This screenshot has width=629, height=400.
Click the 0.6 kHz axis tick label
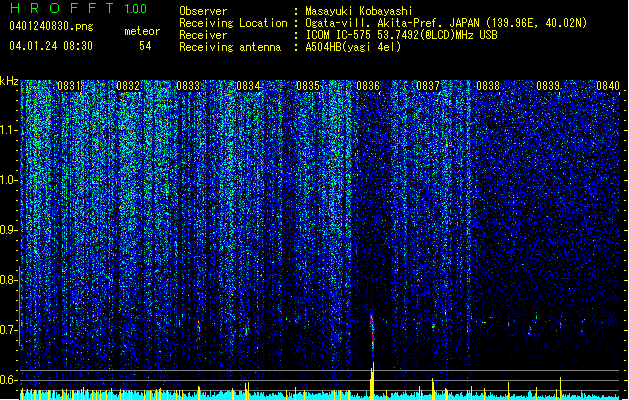(9, 380)
